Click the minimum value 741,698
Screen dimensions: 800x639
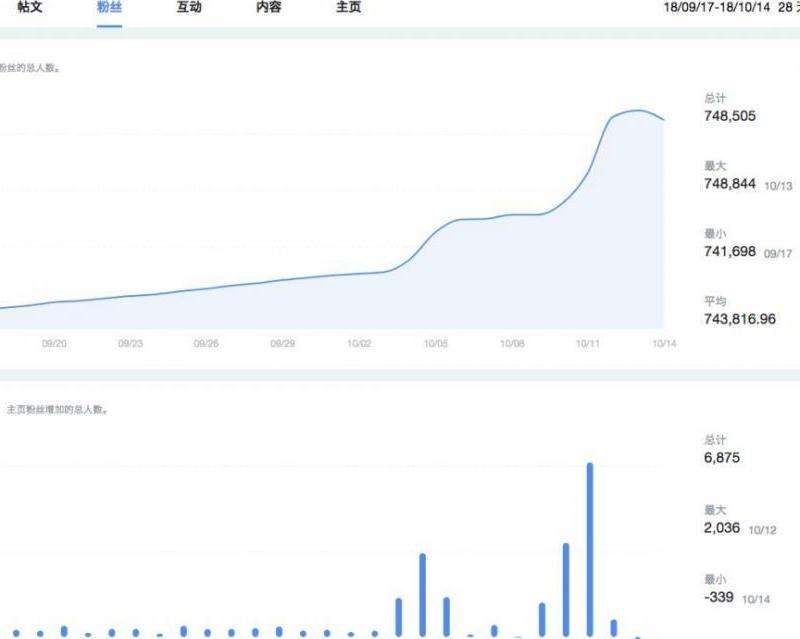[730, 251]
